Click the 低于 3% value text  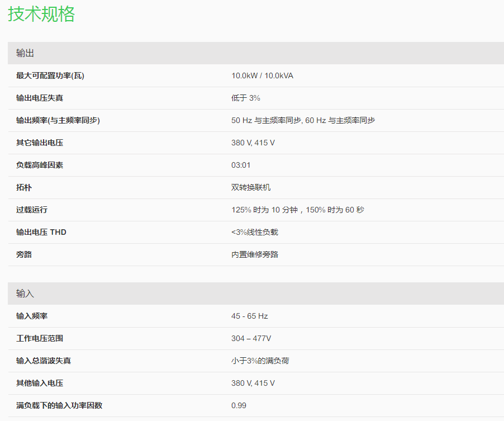coord(246,98)
